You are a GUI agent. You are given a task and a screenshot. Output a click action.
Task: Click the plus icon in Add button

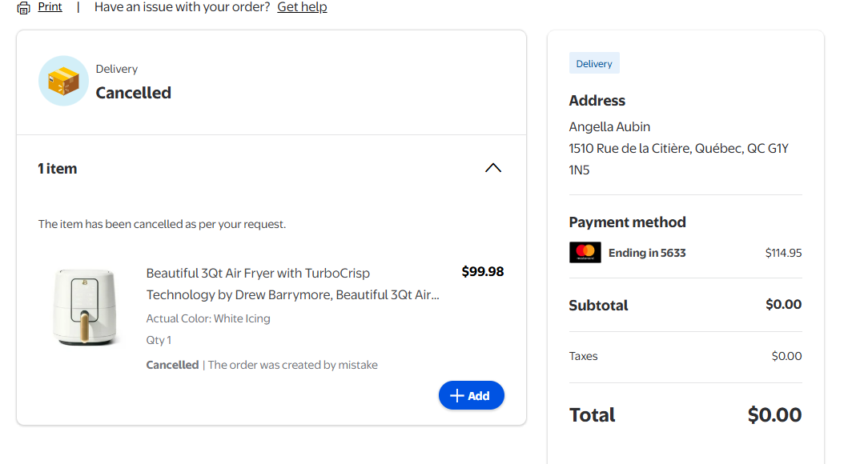[457, 395]
